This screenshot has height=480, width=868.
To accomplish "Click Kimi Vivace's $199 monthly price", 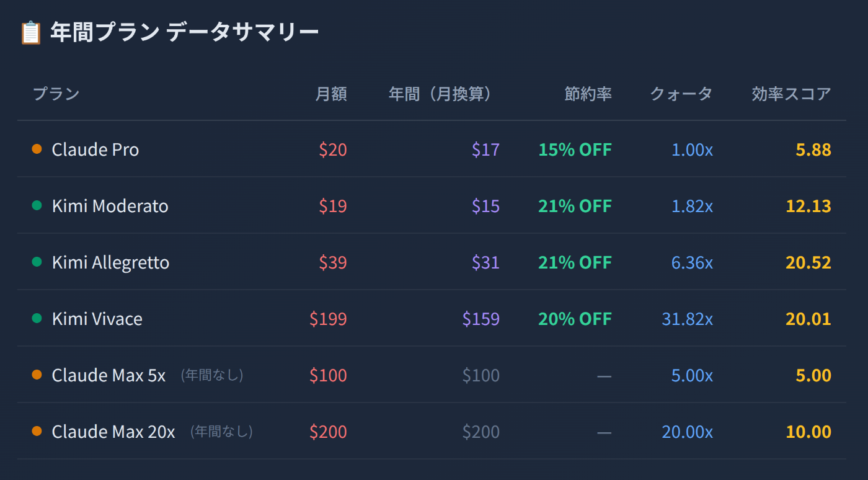I will coord(328,319).
